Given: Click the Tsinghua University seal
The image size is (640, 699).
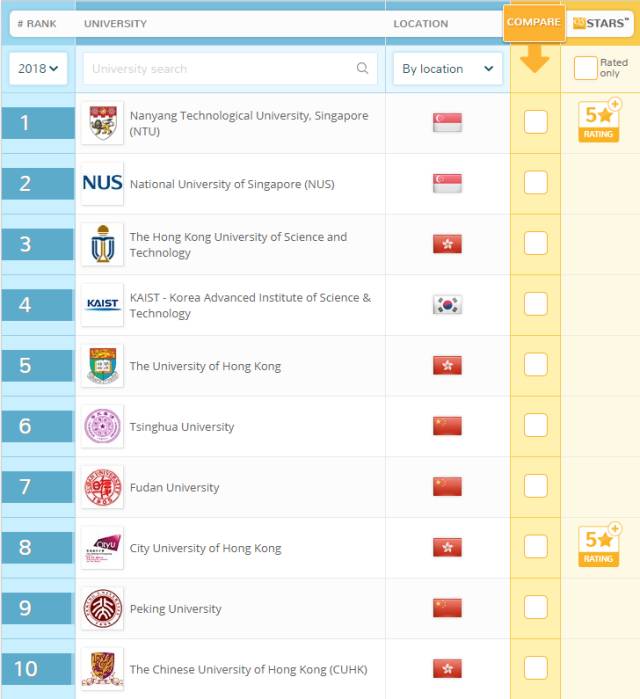Looking at the screenshot, I should 103,426.
